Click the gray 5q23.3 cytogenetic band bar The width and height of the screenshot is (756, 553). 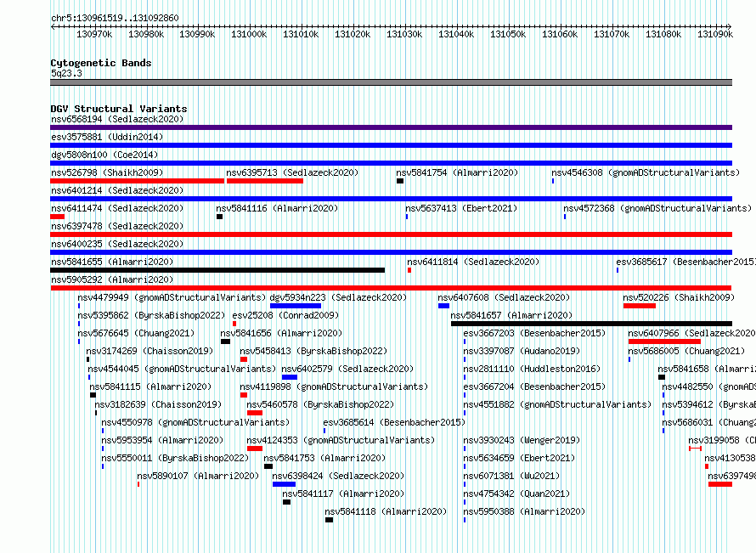tap(391, 82)
